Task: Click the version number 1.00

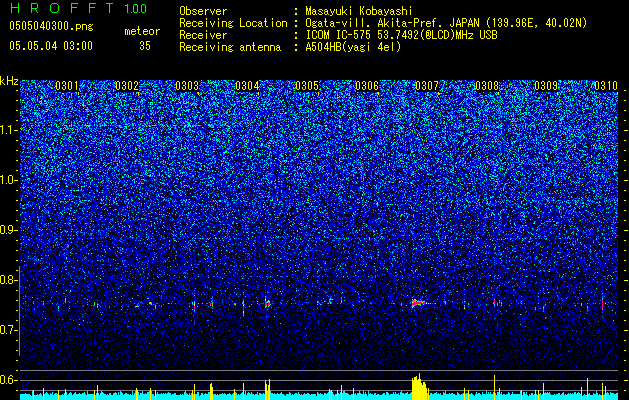Action: point(135,8)
